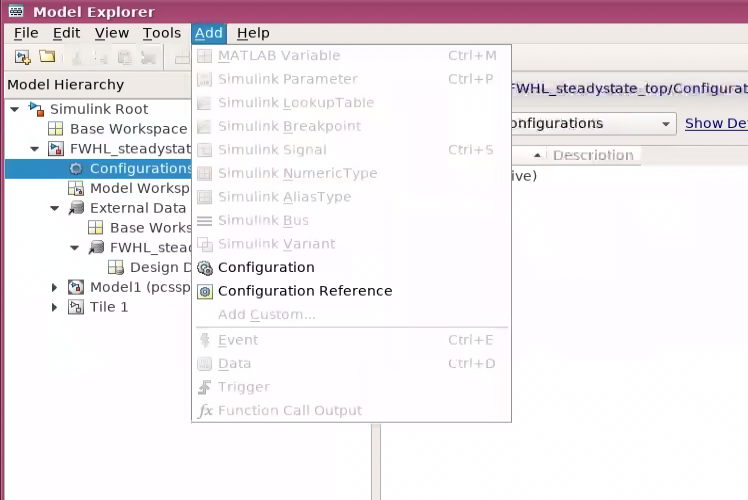Screen dimensions: 748x500
Task: Open the Tools menu
Action: point(162,33)
